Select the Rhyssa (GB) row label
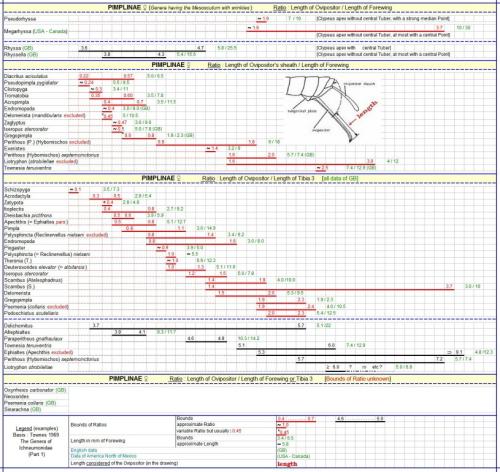Viewport: 500px width, 472px height. point(18,48)
